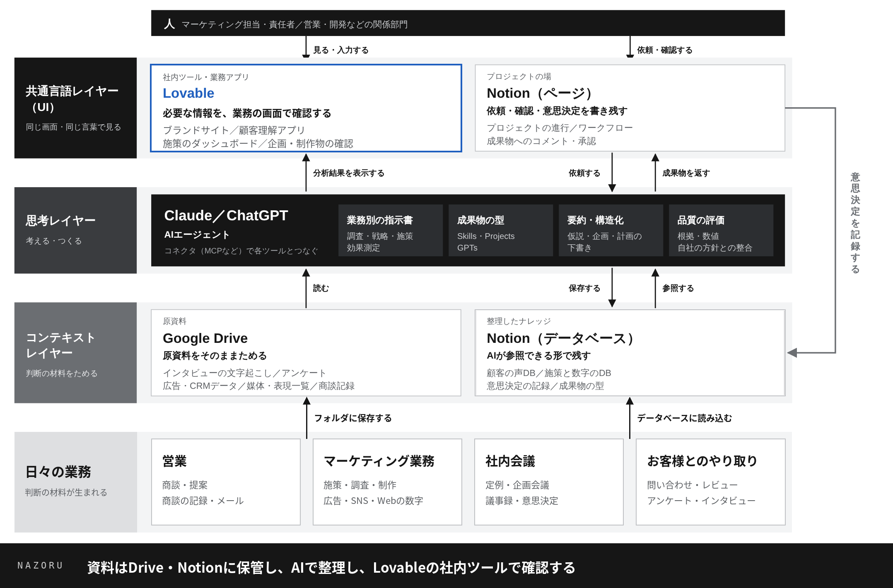This screenshot has width=893, height=588.
Task: Click the プロジェクトの場 caption
Action: click(519, 77)
